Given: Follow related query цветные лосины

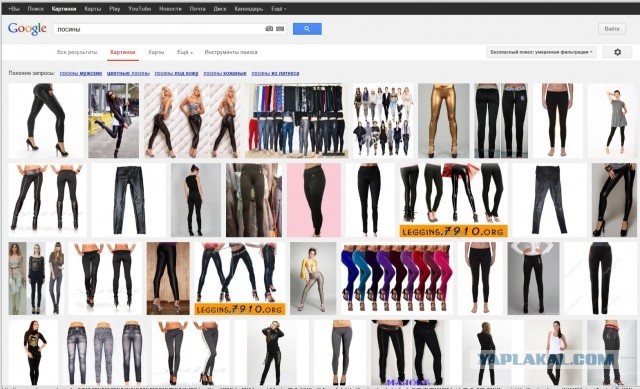Looking at the screenshot, I should pos(128,73).
